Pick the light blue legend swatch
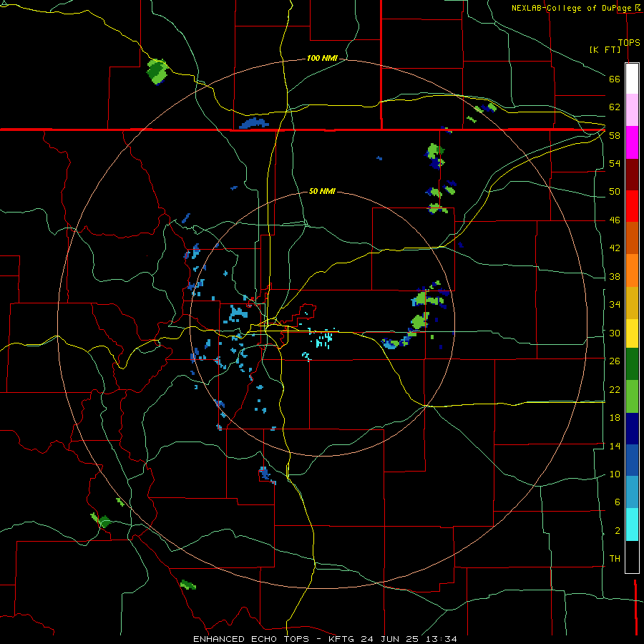 click(x=632, y=492)
